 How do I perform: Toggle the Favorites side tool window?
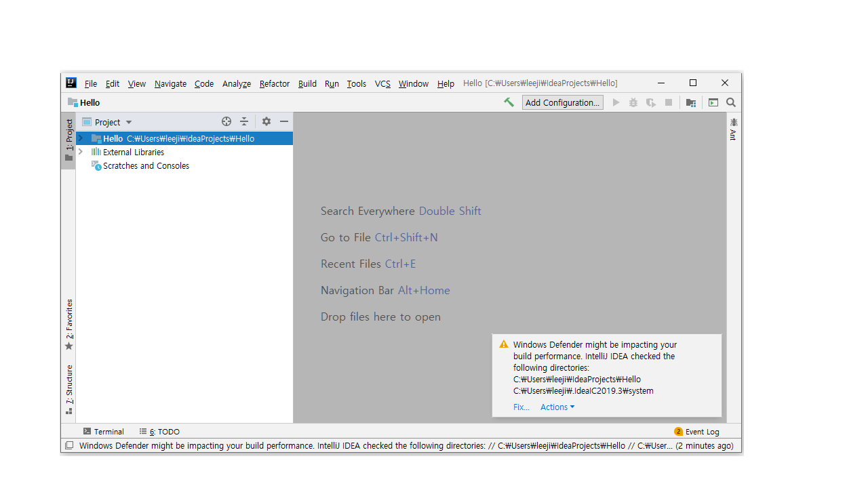coord(68,324)
